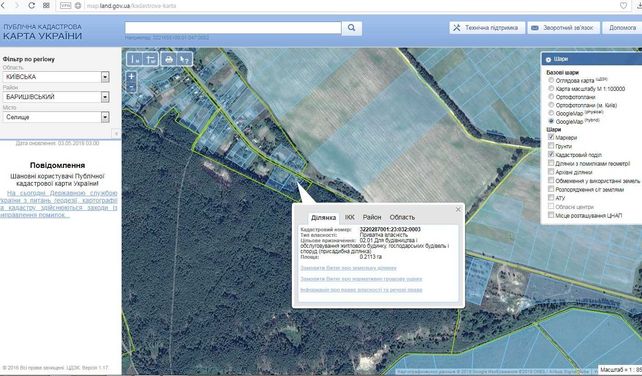Viewport: 642px width, 376px height.
Task: Enable the АТУ layer
Action: [x=551, y=197]
